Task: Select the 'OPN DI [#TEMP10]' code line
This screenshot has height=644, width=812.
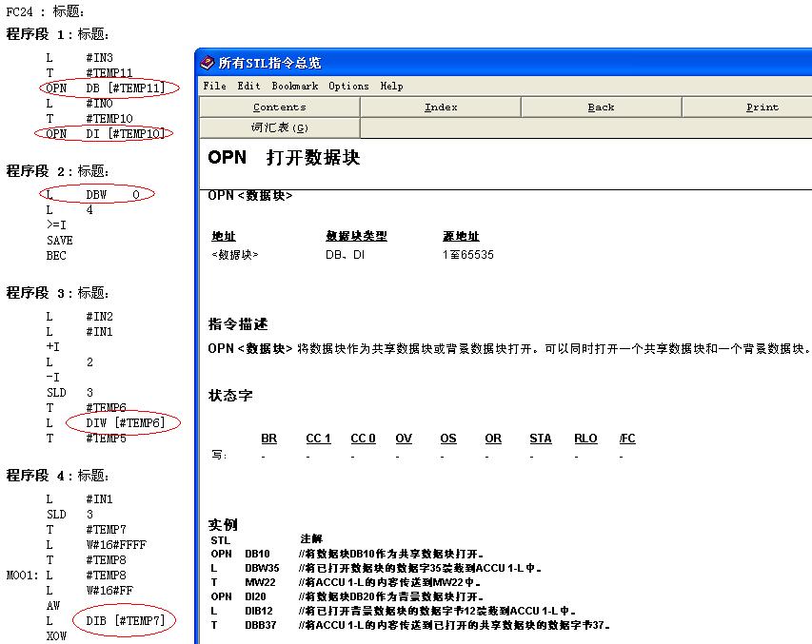Action: click(106, 134)
